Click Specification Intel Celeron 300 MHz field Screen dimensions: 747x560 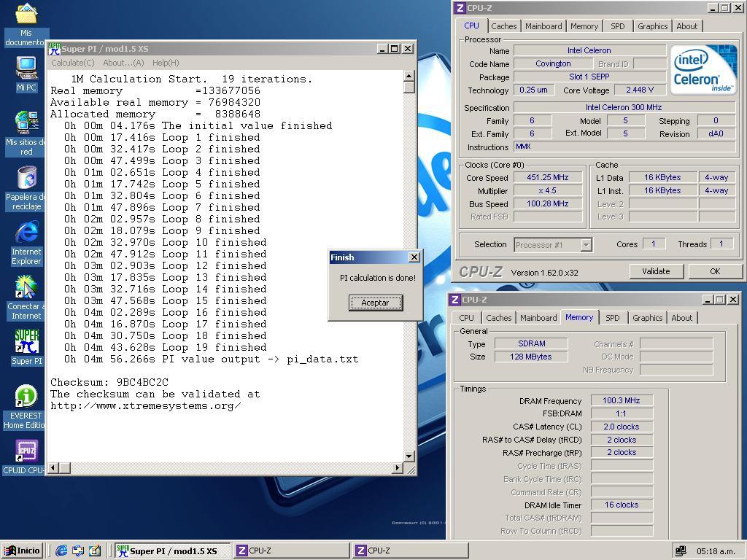[x=623, y=108]
